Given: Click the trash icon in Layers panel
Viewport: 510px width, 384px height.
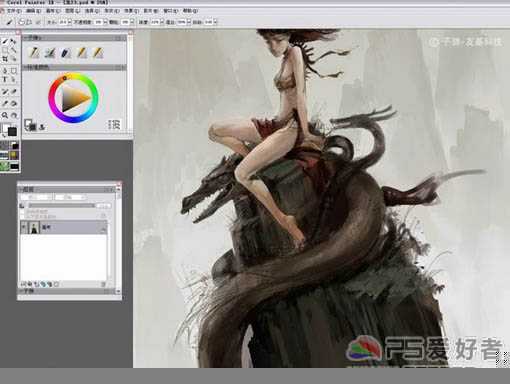Looking at the screenshot, I should tap(103, 284).
